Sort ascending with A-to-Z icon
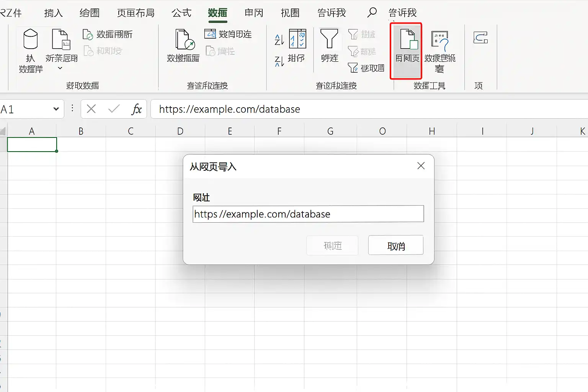The height and width of the screenshot is (392, 588). point(279,40)
